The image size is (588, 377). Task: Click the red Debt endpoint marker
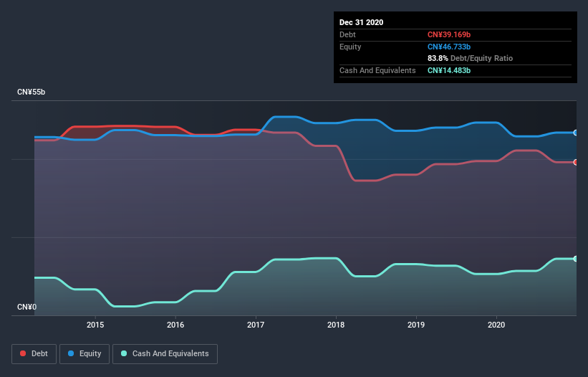(576, 163)
